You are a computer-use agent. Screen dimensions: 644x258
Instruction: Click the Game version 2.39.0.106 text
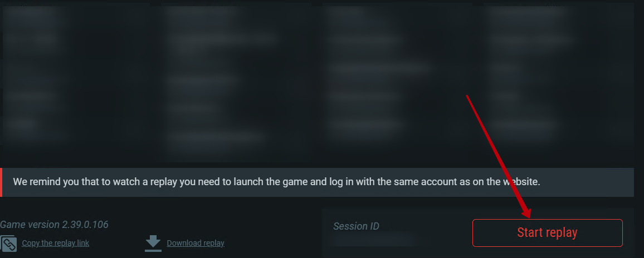pos(54,225)
